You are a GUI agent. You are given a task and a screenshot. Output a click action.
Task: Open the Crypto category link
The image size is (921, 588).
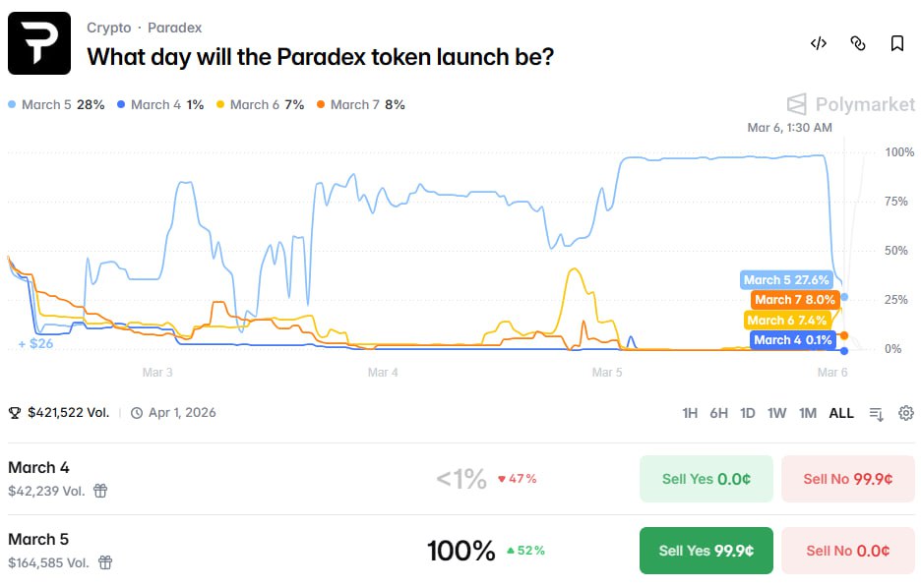click(x=108, y=28)
